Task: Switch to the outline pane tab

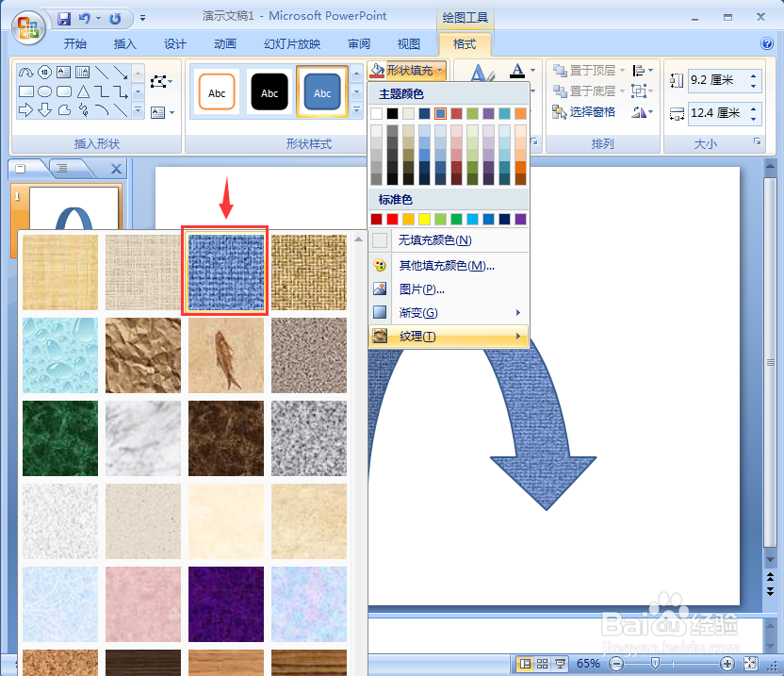Action: [62, 169]
